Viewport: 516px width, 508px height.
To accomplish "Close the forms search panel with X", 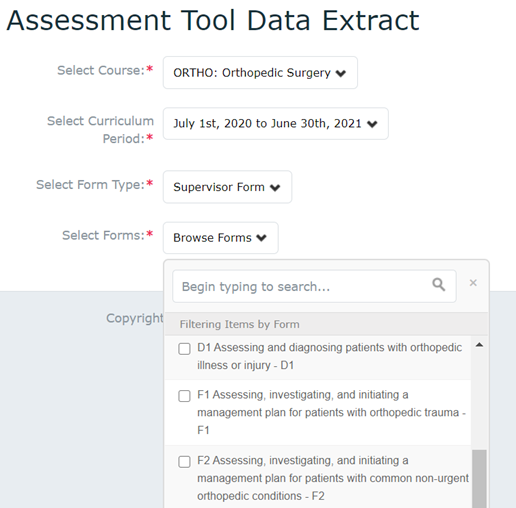I will pos(473,283).
